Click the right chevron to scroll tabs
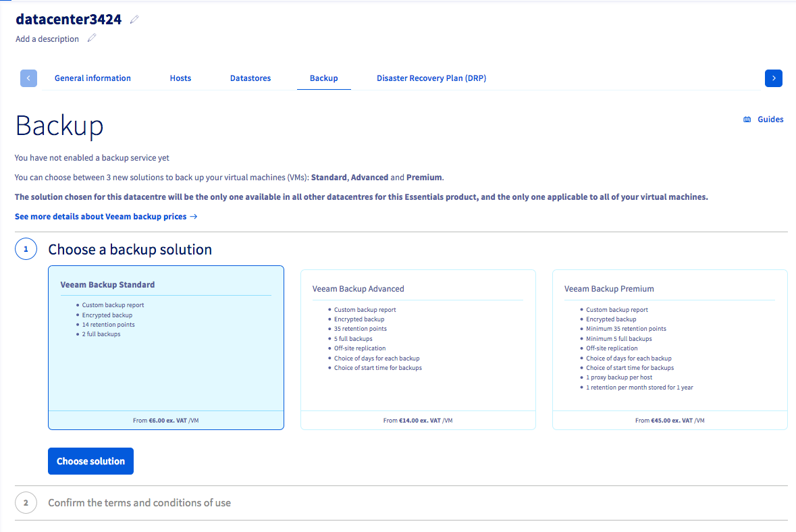Image resolution: width=796 pixels, height=532 pixels. [x=773, y=78]
